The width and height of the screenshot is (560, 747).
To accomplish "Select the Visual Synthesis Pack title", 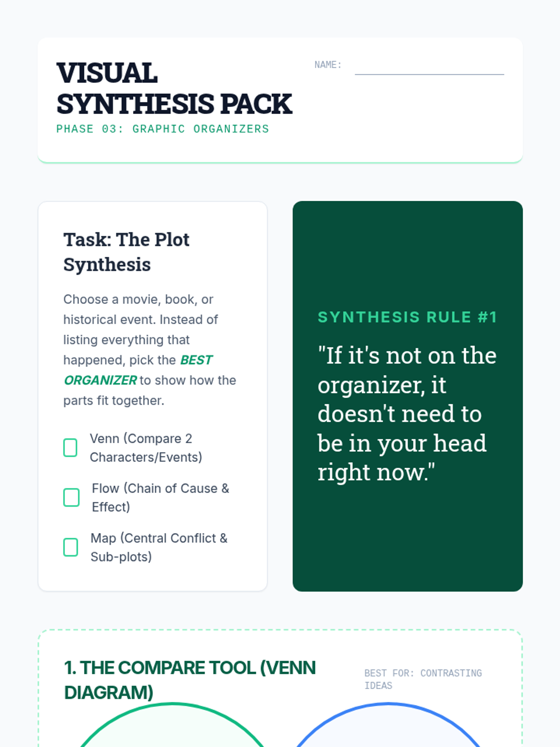I will coord(174,88).
